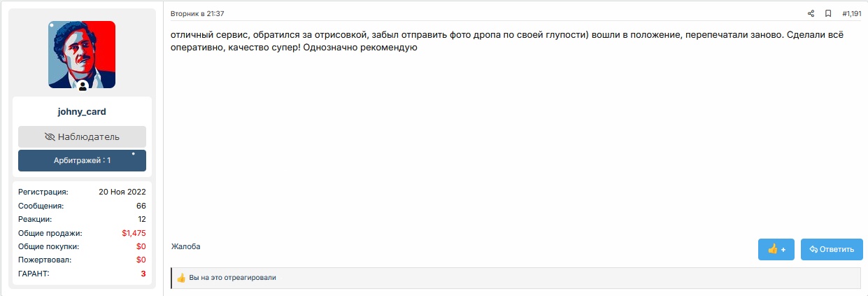Click the ГАРАНТ value 3
This screenshot has width=868, height=296.
(143, 274)
